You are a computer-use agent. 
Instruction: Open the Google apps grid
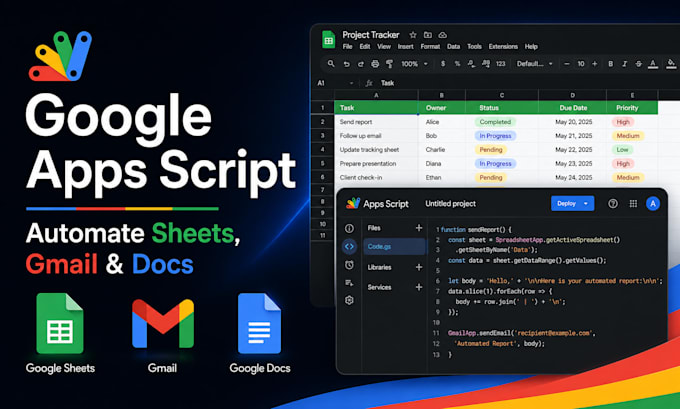point(633,203)
